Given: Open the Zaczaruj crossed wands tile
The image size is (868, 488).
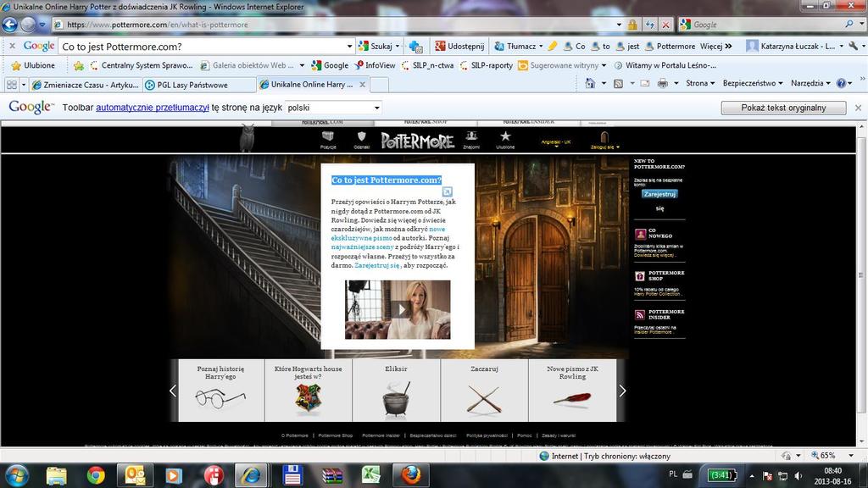Looking at the screenshot, I should click(x=484, y=391).
